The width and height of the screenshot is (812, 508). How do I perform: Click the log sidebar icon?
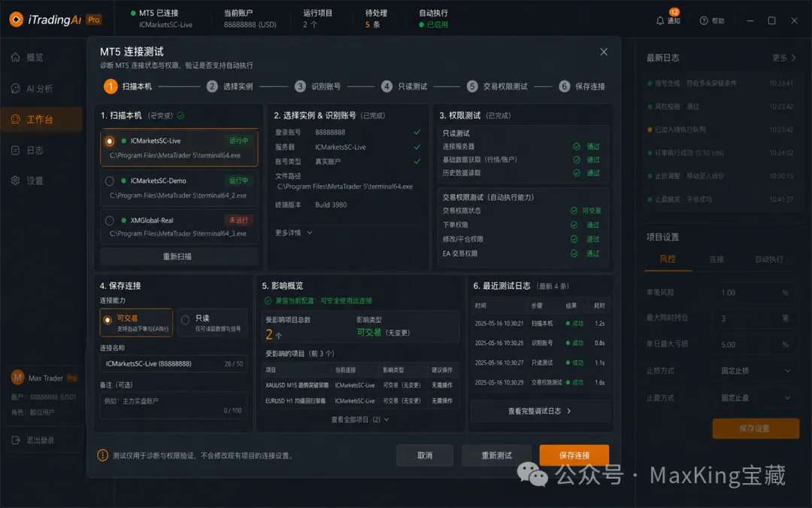pos(15,151)
